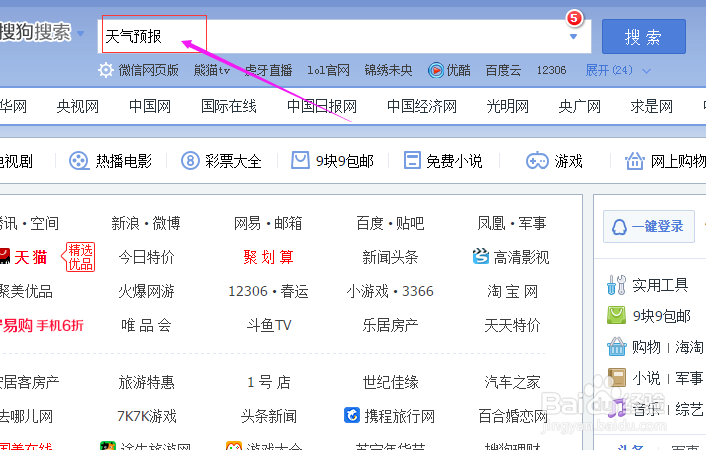
Task: Open the 网易·邮箱 site link
Action: [x=268, y=223]
